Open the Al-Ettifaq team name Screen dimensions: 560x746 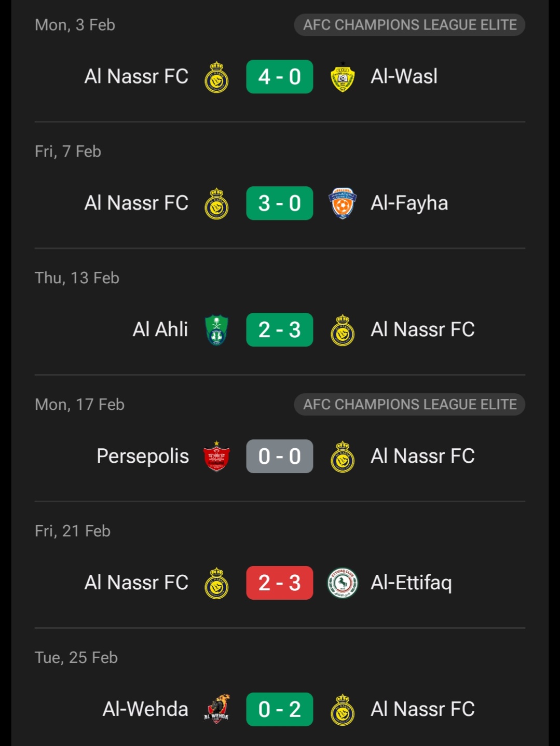[x=411, y=583]
